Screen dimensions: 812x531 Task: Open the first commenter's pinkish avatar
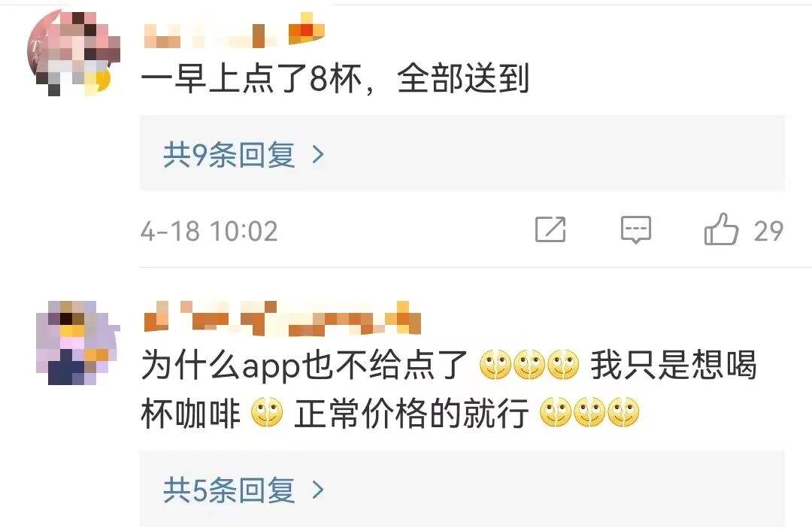click(72, 52)
